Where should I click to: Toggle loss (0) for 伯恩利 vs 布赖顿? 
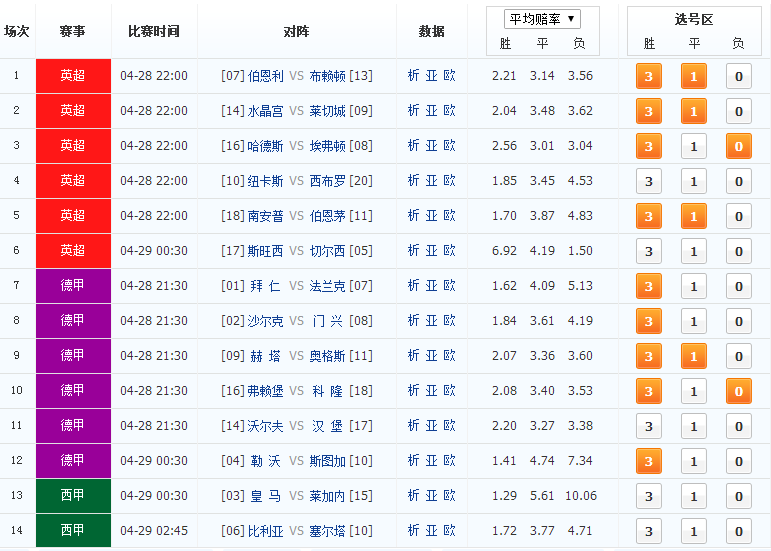pyautogui.click(x=739, y=76)
